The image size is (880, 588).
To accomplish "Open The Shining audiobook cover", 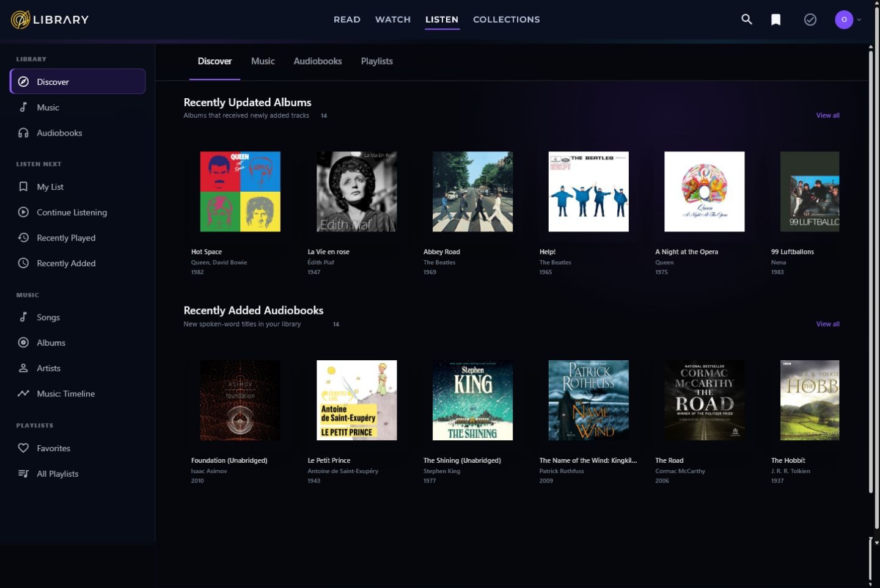I will coord(472,401).
